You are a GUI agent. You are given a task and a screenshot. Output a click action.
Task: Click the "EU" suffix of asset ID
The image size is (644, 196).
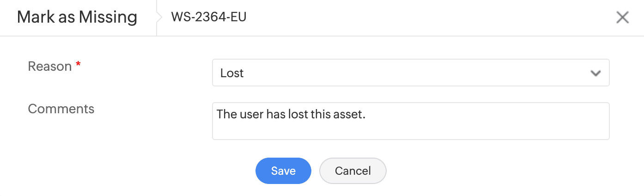coord(238,18)
